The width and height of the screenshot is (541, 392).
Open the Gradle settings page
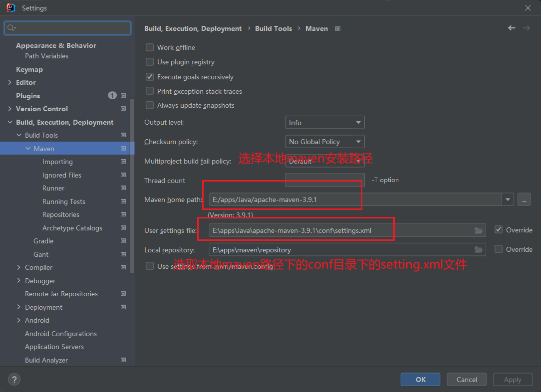coord(43,241)
